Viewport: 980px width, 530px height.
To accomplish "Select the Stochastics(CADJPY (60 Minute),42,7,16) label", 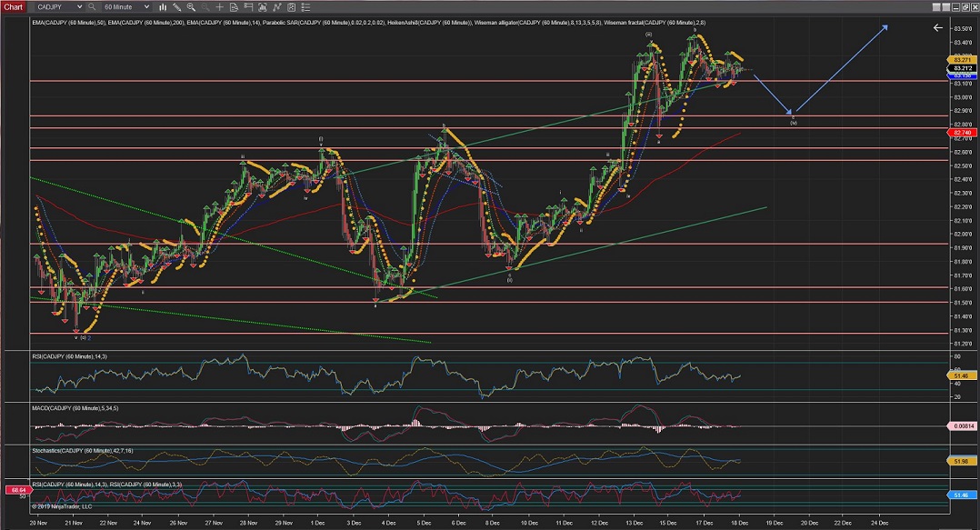I will [83, 451].
